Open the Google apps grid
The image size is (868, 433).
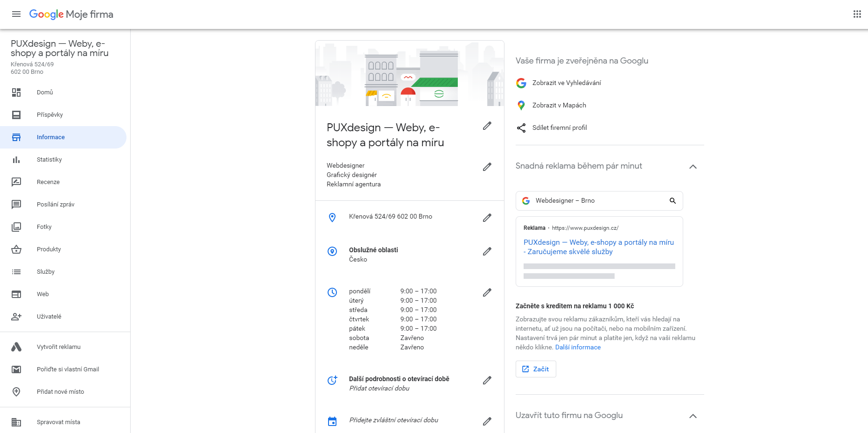pos(857,14)
